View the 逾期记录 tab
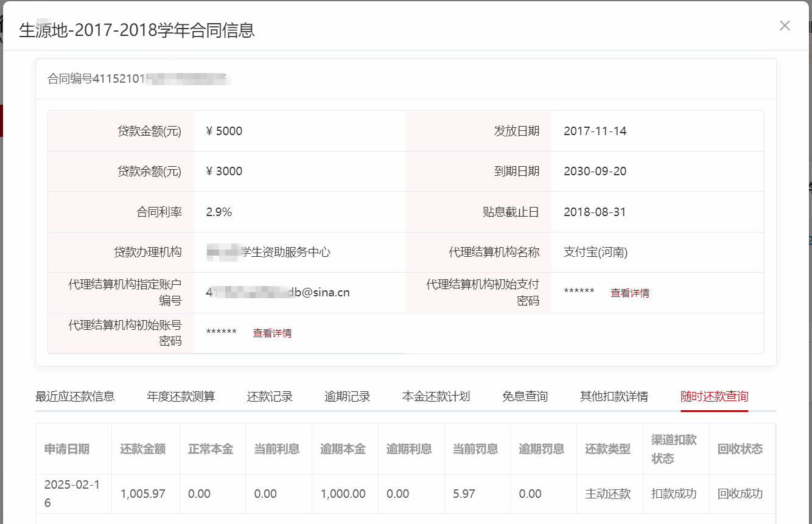This screenshot has height=524, width=812. pyautogui.click(x=348, y=397)
